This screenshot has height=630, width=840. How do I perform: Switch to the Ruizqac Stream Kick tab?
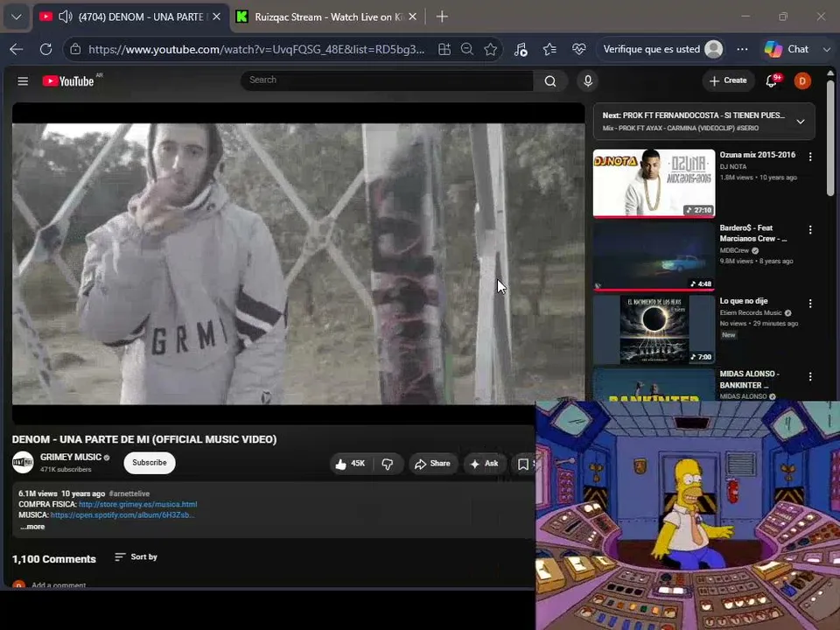coord(328,17)
